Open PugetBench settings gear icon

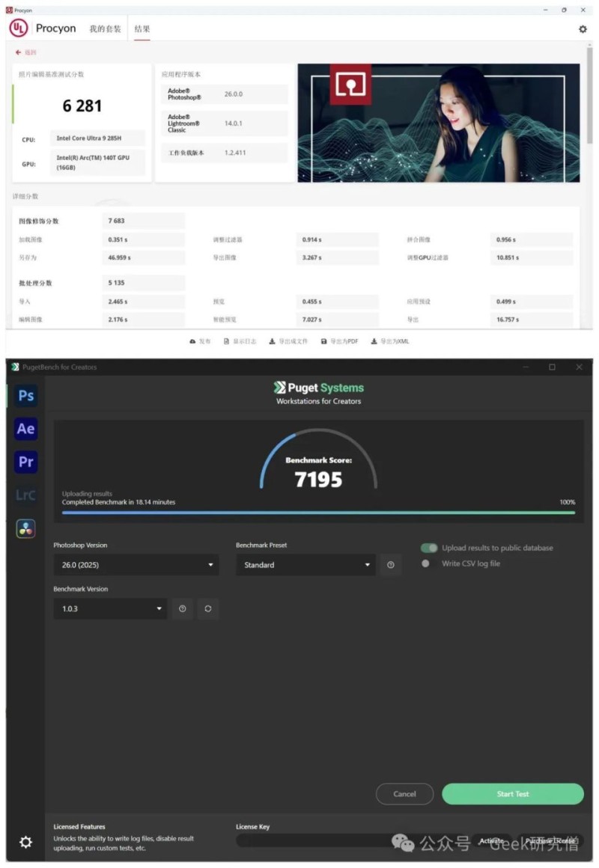pos(25,843)
